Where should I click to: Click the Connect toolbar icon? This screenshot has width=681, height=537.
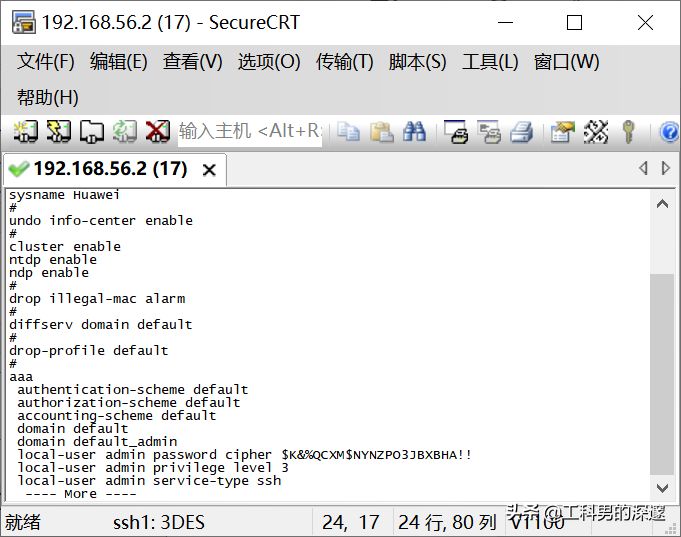pos(25,131)
